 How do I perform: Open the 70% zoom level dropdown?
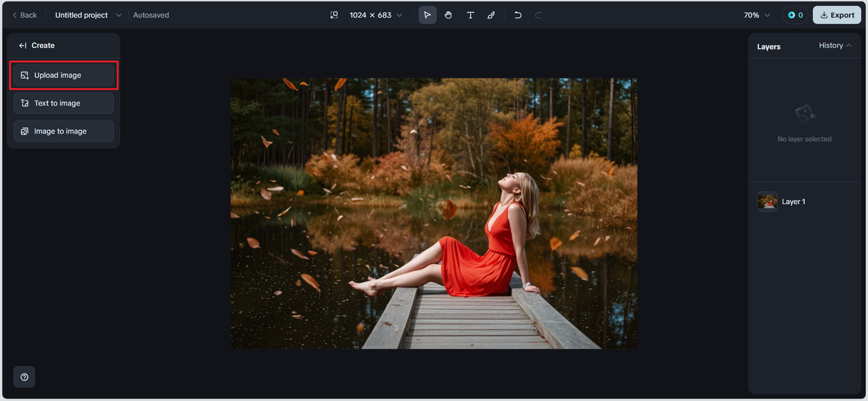click(757, 15)
